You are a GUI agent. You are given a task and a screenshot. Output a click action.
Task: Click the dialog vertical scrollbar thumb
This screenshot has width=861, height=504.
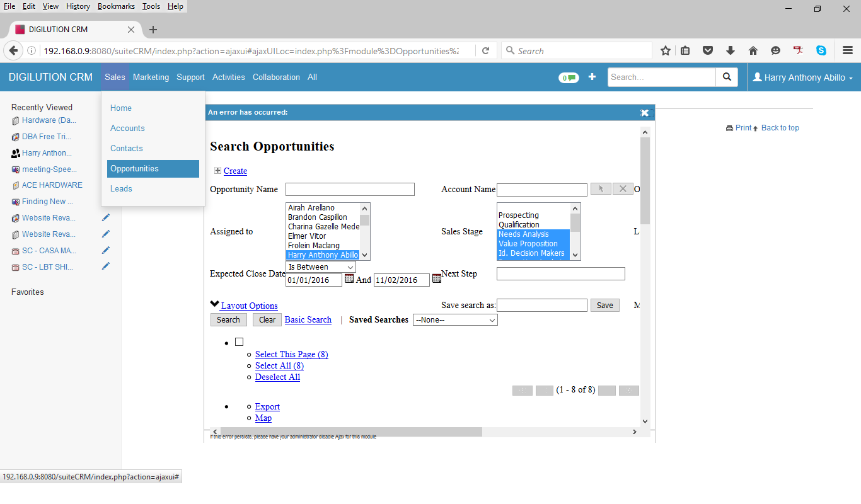pos(645,180)
